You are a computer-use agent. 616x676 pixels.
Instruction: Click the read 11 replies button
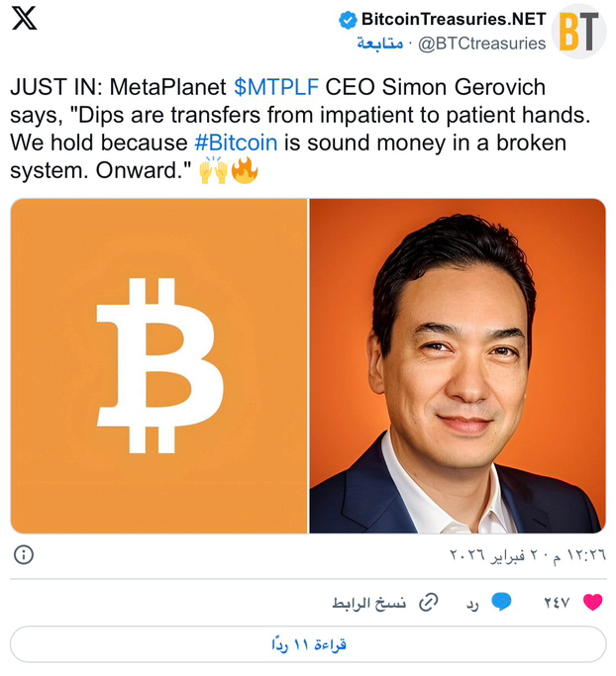308,644
